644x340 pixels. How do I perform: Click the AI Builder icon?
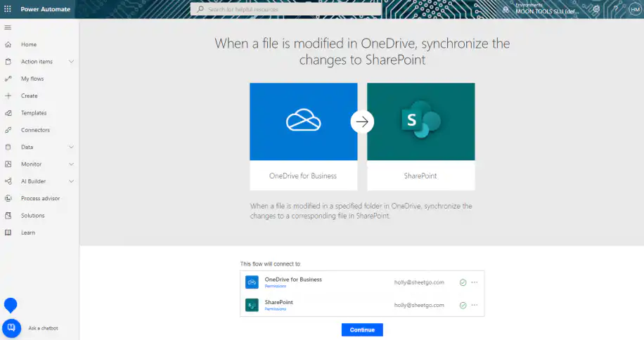tap(8, 181)
